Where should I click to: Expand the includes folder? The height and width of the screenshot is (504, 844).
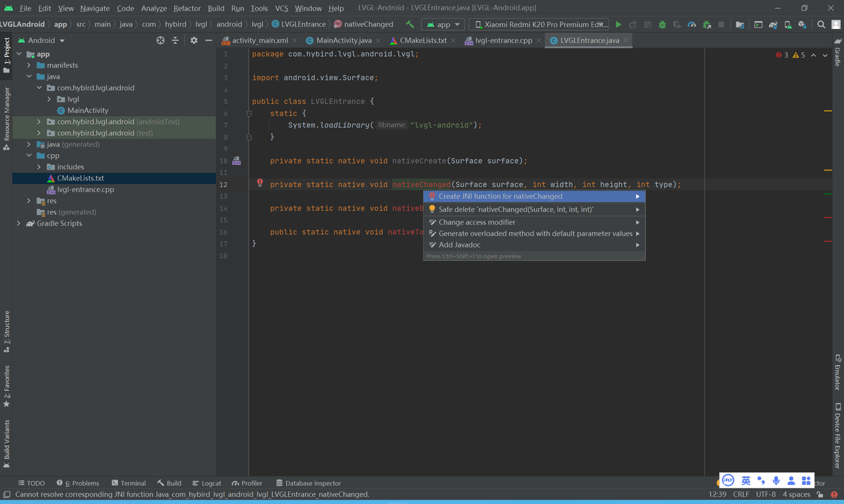[39, 167]
